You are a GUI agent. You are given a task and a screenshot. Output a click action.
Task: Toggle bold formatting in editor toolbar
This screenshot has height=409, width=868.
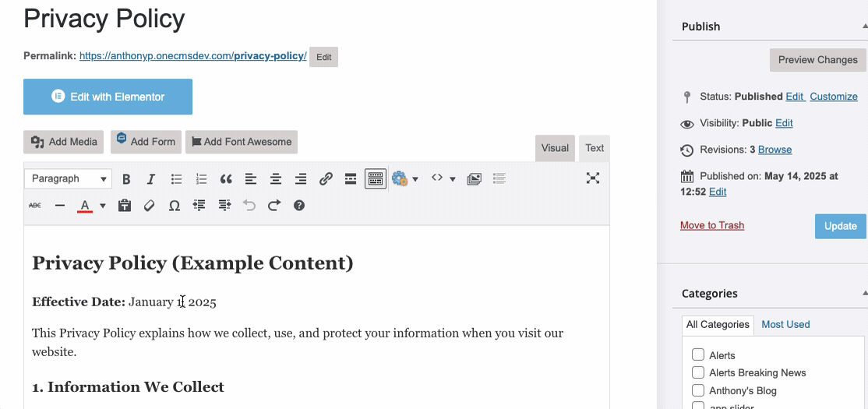pos(126,179)
